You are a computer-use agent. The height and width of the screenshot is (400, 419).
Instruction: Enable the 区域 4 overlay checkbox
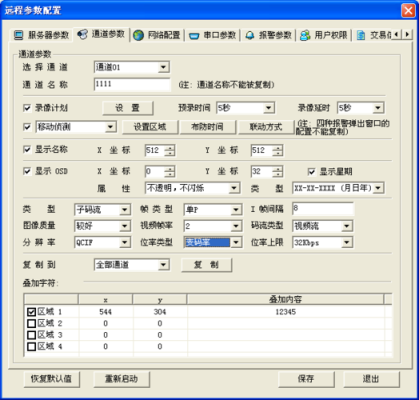coord(31,347)
